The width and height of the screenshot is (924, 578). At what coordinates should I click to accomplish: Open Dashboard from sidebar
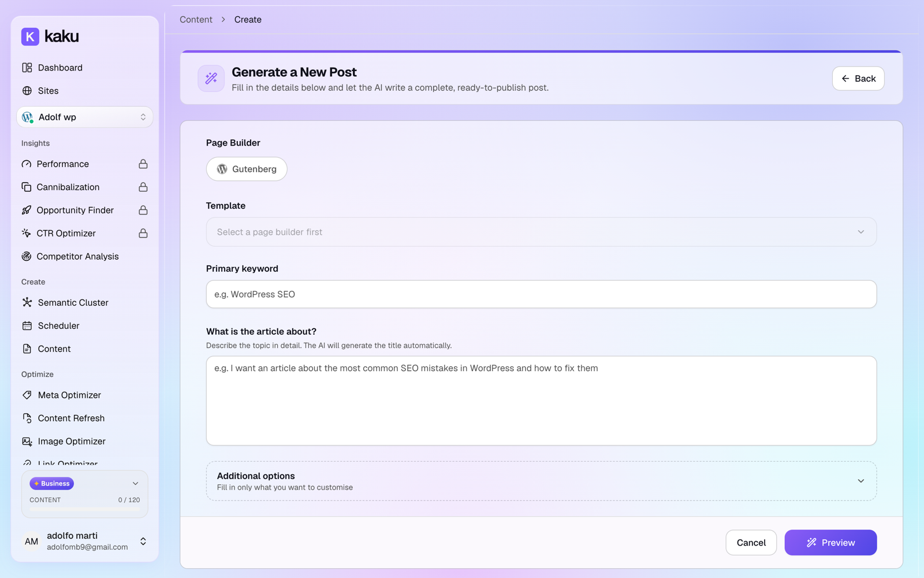85,68
